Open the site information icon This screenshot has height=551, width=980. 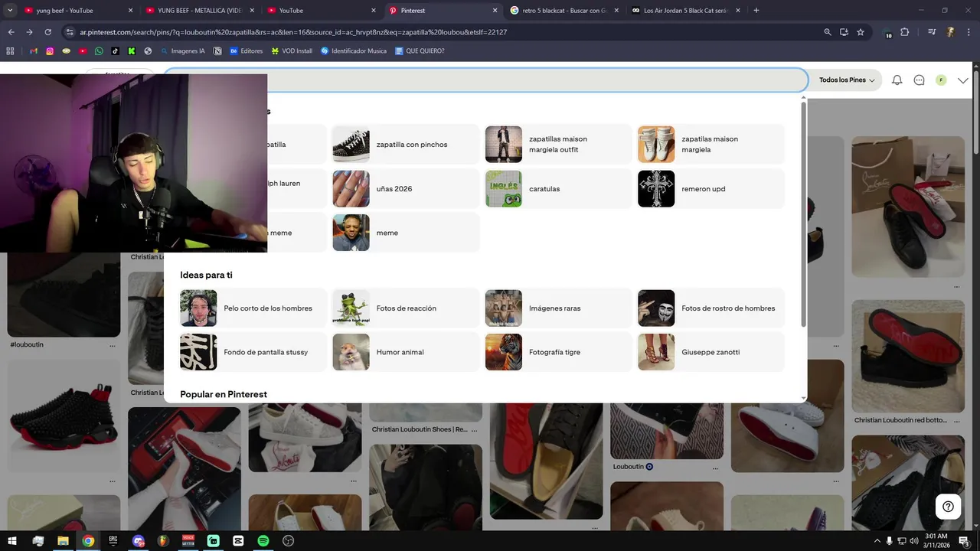coord(70,32)
